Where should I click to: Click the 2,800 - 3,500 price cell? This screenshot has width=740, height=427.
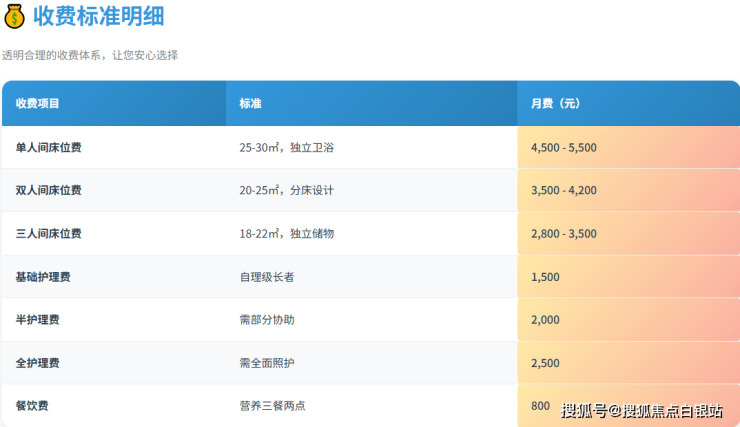point(564,233)
